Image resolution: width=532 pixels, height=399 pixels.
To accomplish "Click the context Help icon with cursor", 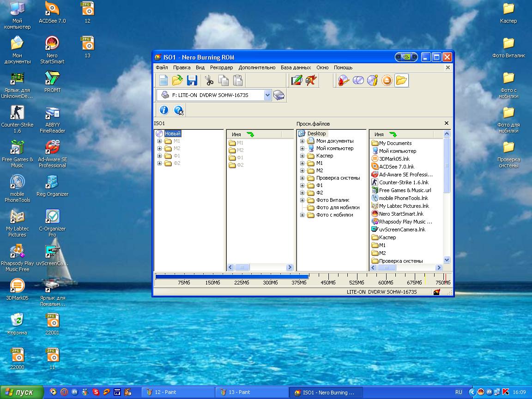I will coord(178,110).
